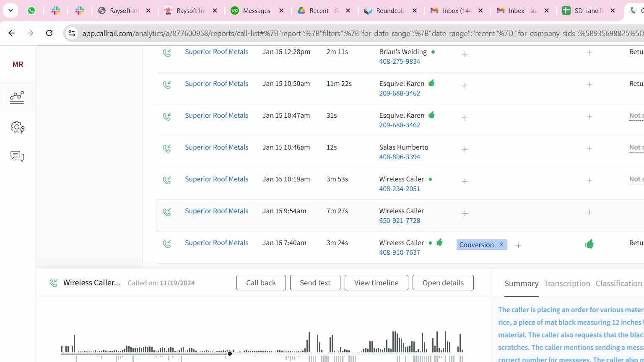The height and width of the screenshot is (362, 644).
Task: Click call icon beside Wireless Caller in player panel
Action: click(53, 283)
